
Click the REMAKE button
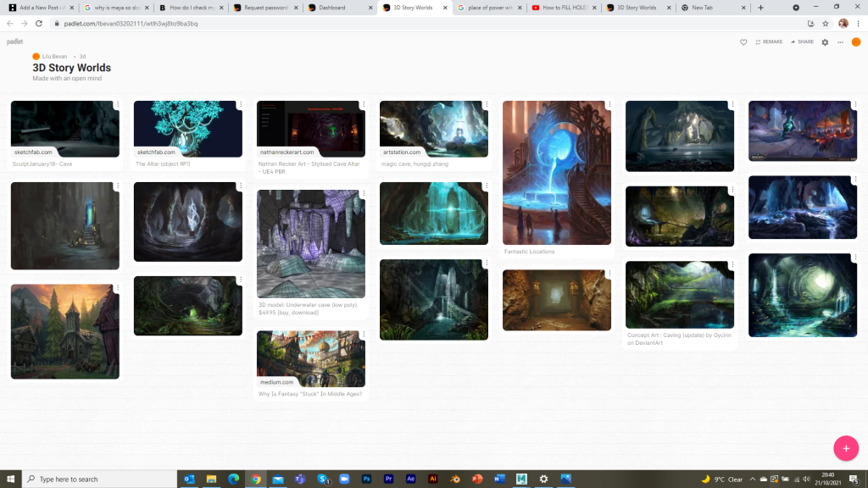tap(769, 42)
